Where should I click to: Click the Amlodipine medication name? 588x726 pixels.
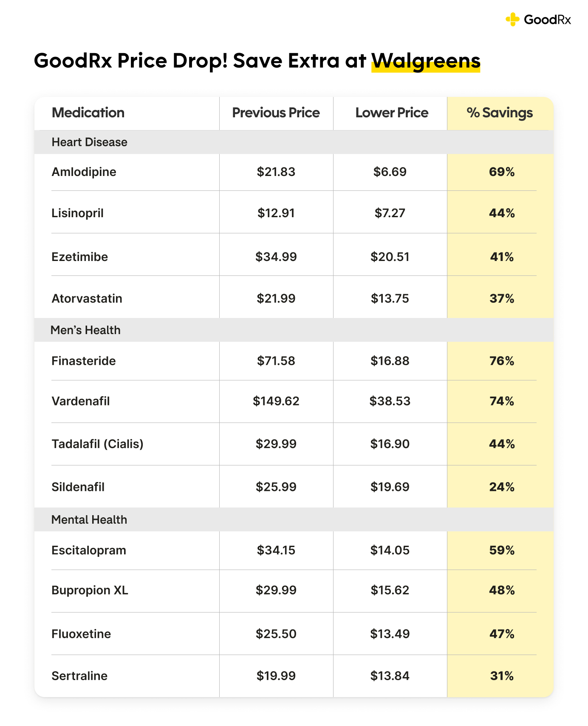click(84, 172)
